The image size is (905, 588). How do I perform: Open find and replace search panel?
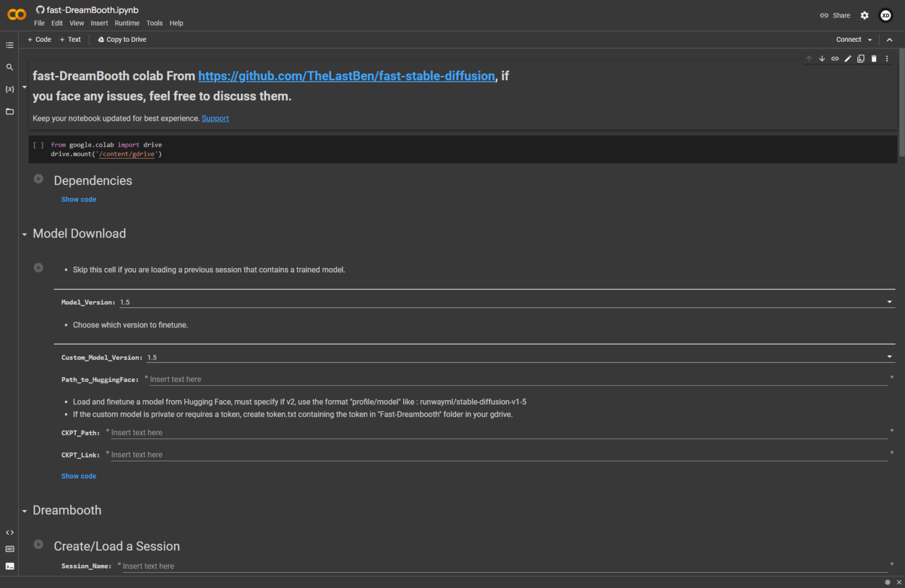tap(9, 67)
